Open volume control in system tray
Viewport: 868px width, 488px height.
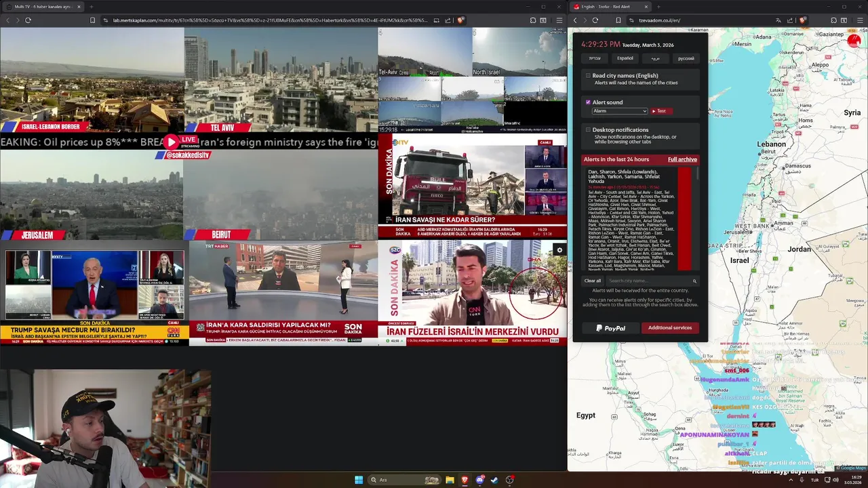coord(835,480)
